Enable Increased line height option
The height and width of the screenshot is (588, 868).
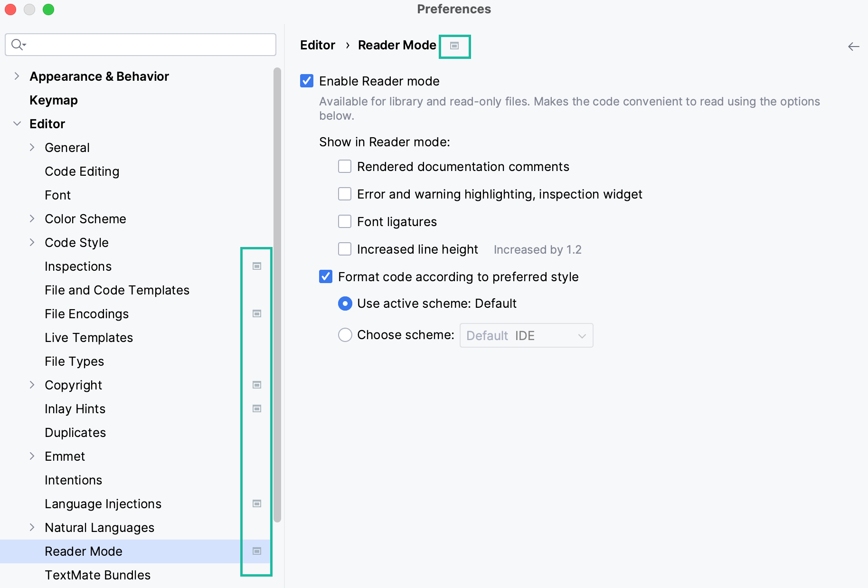click(345, 248)
